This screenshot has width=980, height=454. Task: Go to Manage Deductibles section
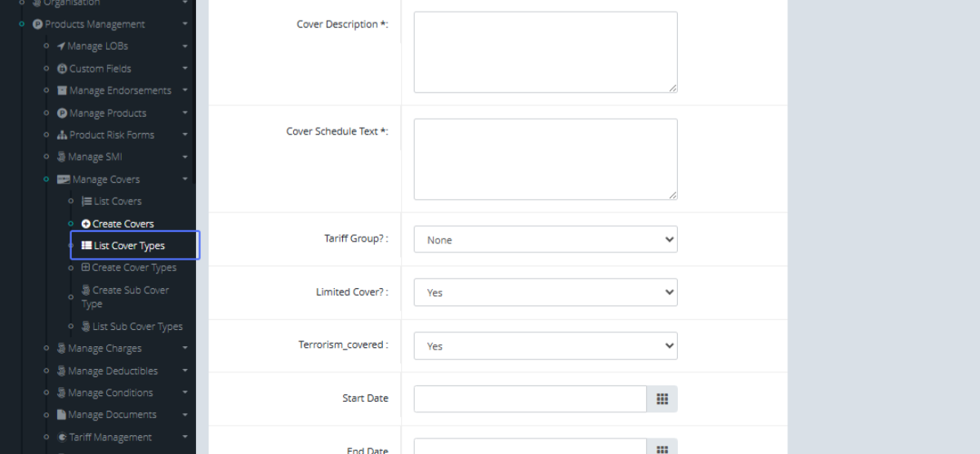(112, 371)
